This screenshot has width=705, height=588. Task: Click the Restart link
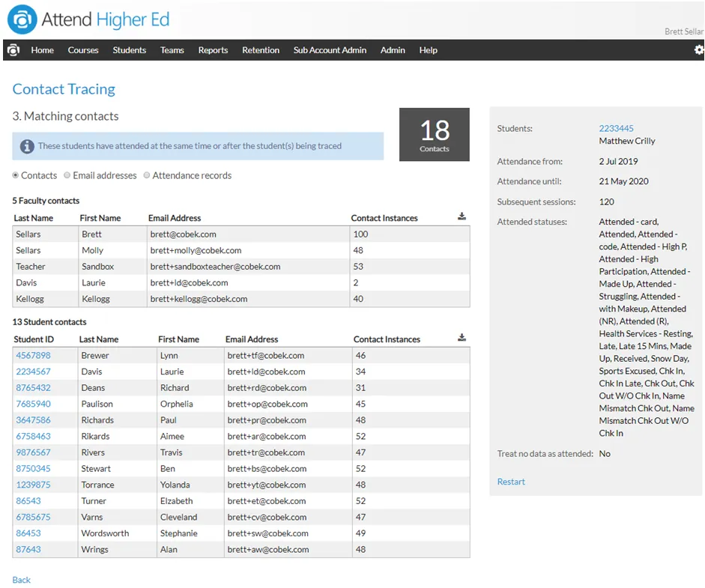511,482
